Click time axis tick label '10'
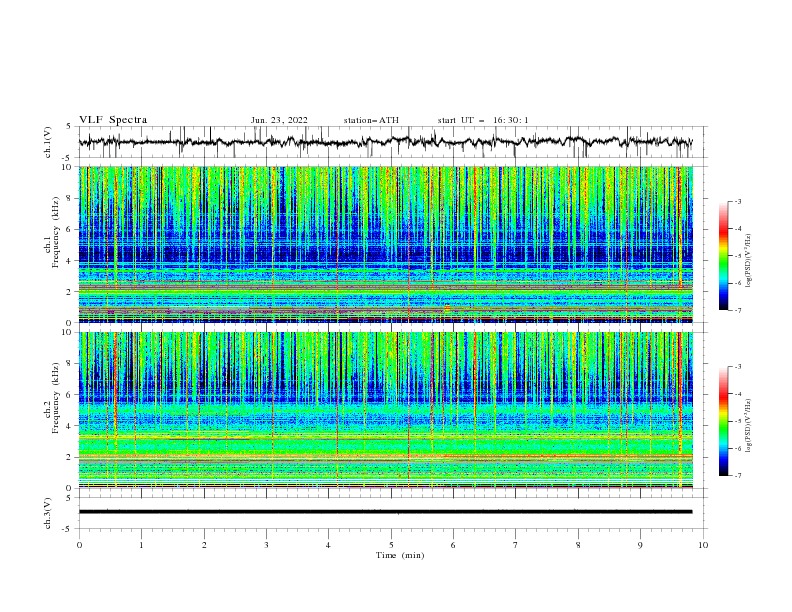 [x=703, y=545]
